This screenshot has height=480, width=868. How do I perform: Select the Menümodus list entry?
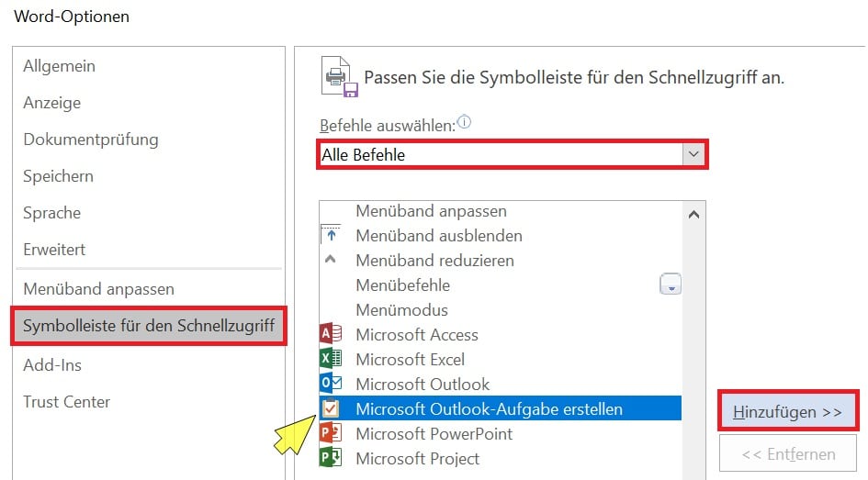pyautogui.click(x=401, y=310)
